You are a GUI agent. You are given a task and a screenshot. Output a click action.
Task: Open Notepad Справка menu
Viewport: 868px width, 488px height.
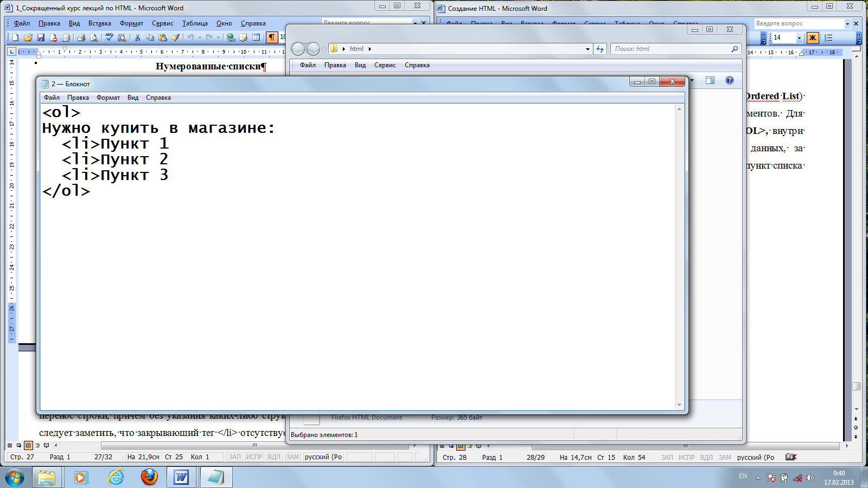click(x=158, y=98)
